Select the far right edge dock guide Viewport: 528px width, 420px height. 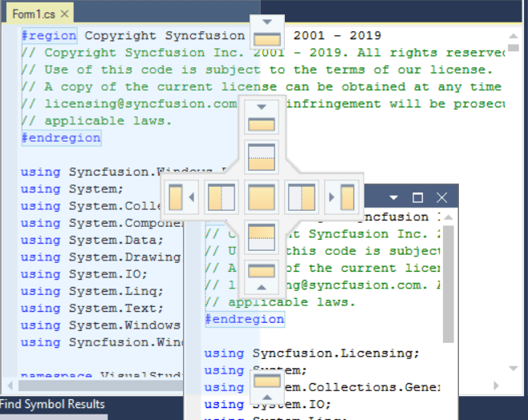tap(342, 197)
